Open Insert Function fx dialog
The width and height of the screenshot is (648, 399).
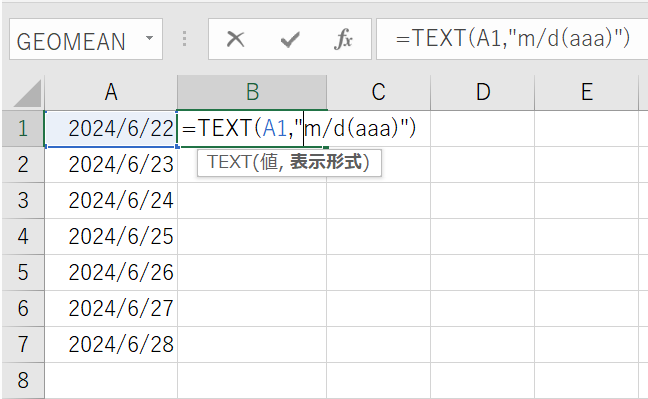point(343,40)
